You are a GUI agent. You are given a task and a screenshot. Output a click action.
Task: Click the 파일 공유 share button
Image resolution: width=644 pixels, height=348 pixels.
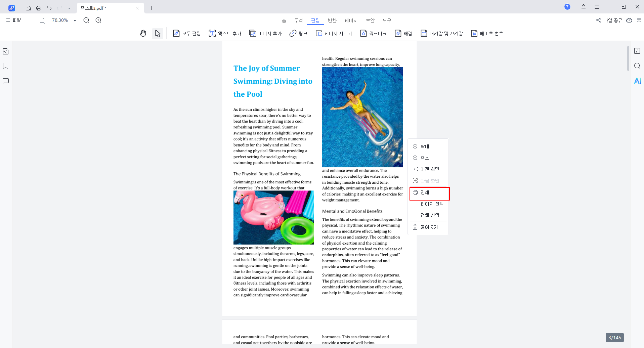[x=609, y=20]
